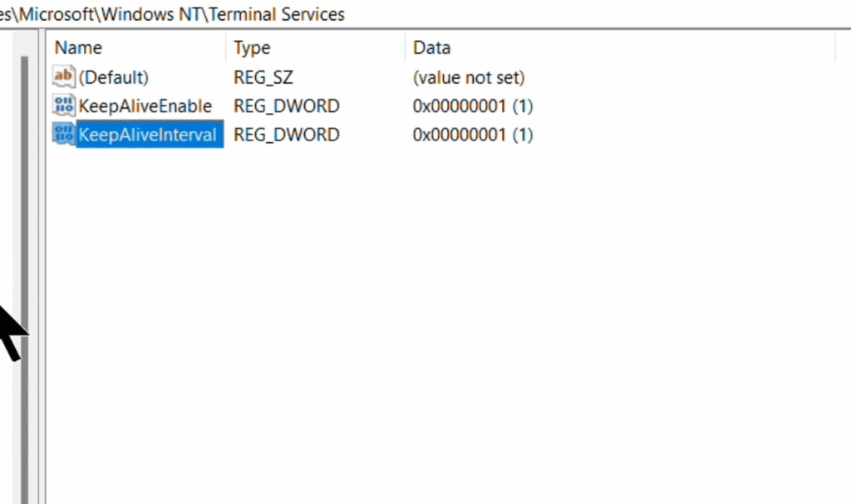This screenshot has width=851, height=504.
Task: Click Terminal Services in the address path
Action: pos(278,14)
